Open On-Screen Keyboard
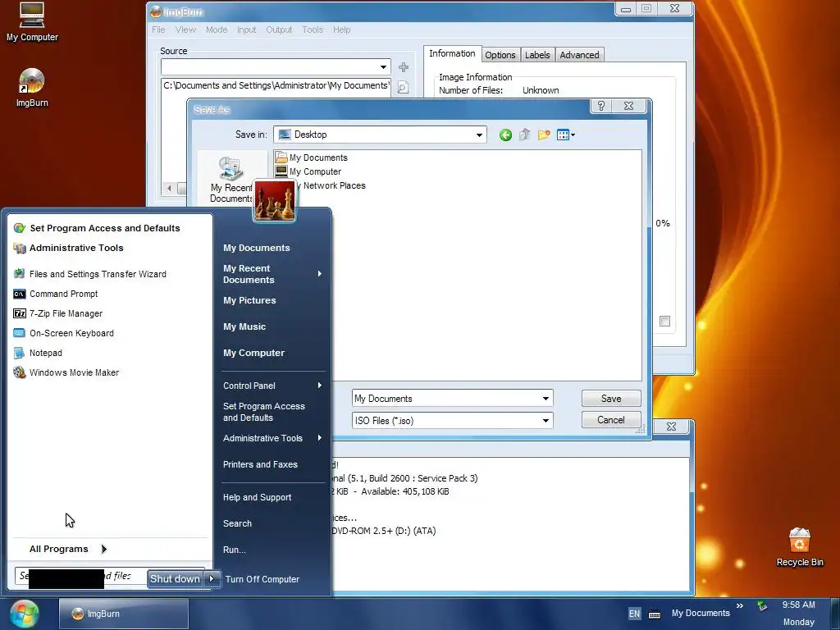 click(64, 333)
